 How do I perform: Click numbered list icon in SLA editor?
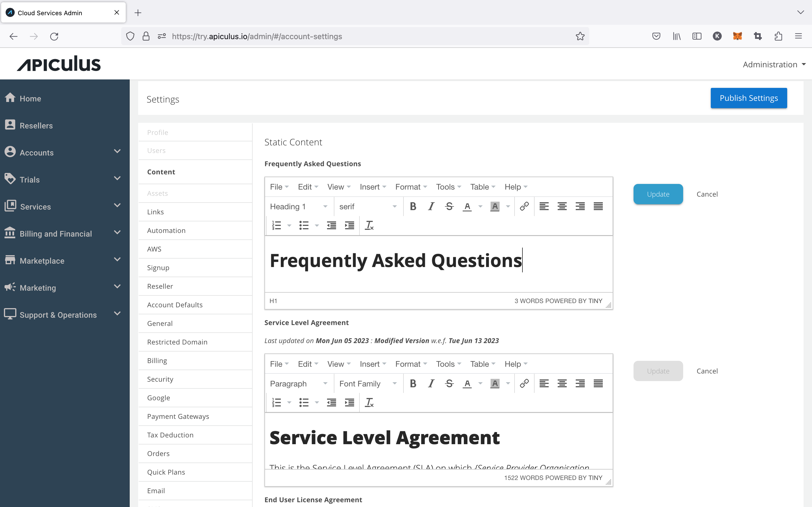pos(277,403)
